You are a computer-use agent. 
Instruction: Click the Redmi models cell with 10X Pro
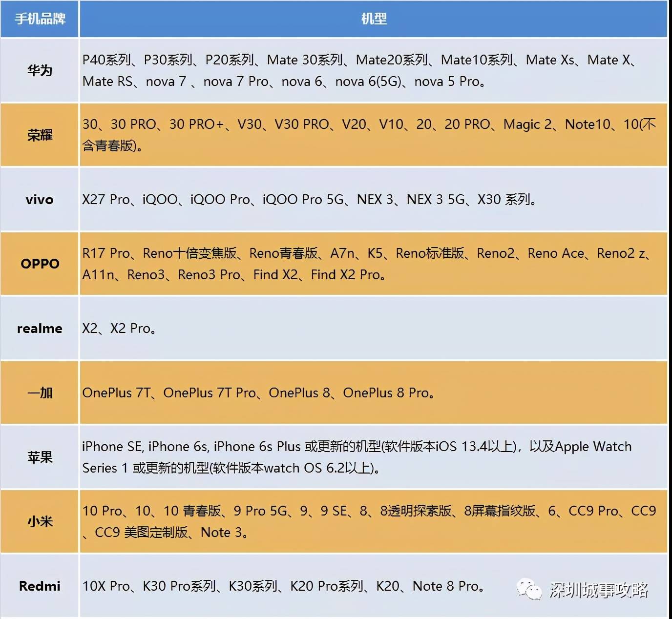pyautogui.click(x=374, y=586)
